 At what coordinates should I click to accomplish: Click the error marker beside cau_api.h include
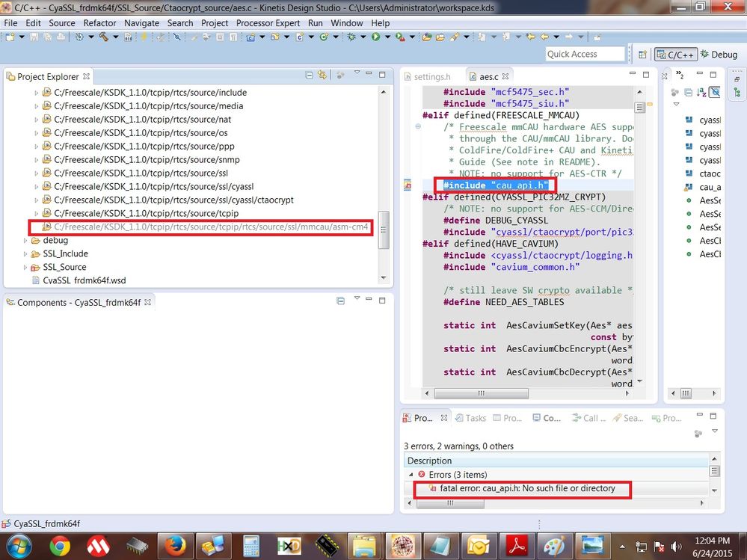pyautogui.click(x=408, y=185)
